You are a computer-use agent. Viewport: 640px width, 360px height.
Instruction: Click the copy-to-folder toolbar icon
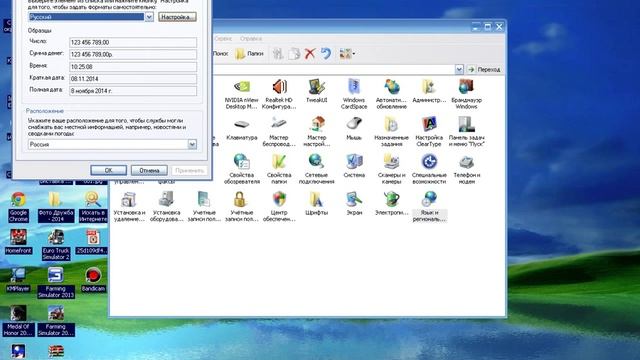pos(294,53)
